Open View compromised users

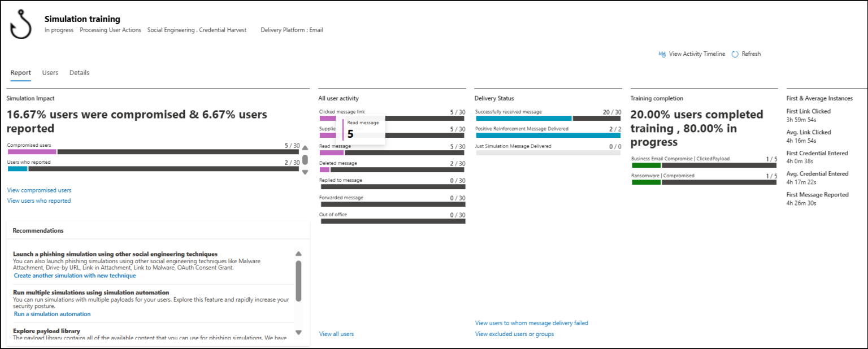coord(38,190)
